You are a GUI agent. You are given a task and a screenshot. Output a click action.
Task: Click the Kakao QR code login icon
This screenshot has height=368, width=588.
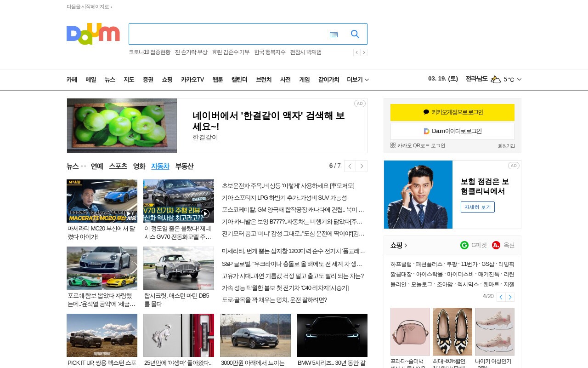pyautogui.click(x=393, y=145)
